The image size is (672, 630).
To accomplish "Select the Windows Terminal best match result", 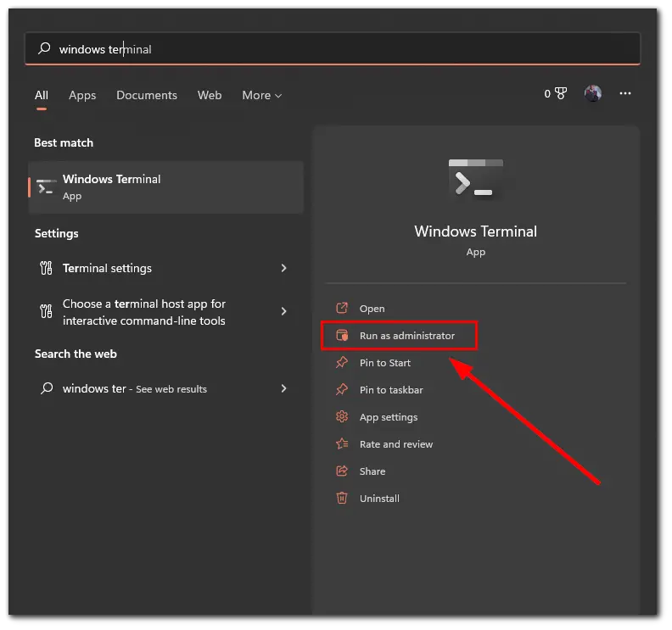I will (x=165, y=187).
